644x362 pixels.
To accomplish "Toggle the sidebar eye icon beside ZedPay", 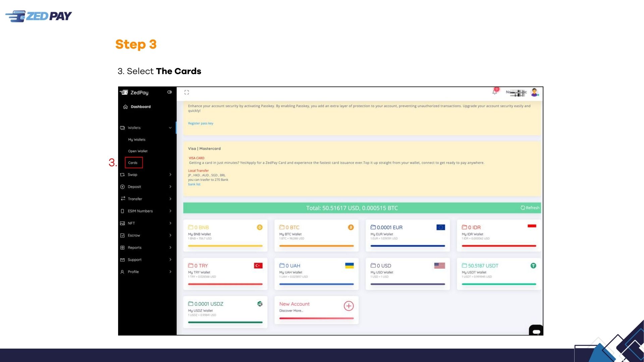I will pyautogui.click(x=170, y=92).
